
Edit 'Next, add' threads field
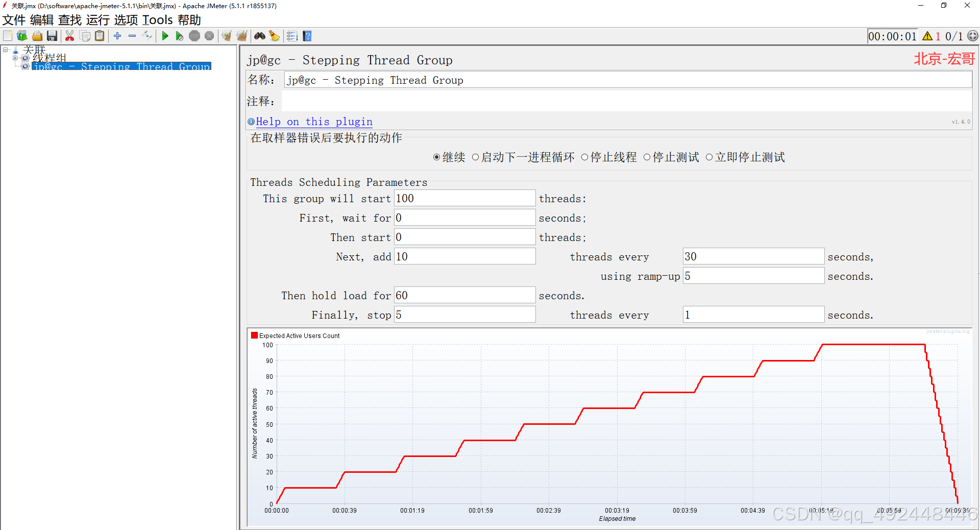[x=464, y=256]
